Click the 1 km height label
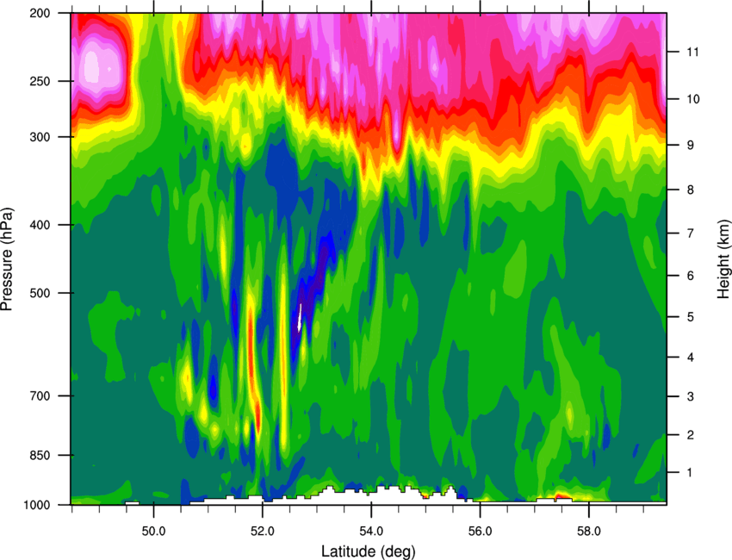The image size is (732, 560). coord(691,473)
